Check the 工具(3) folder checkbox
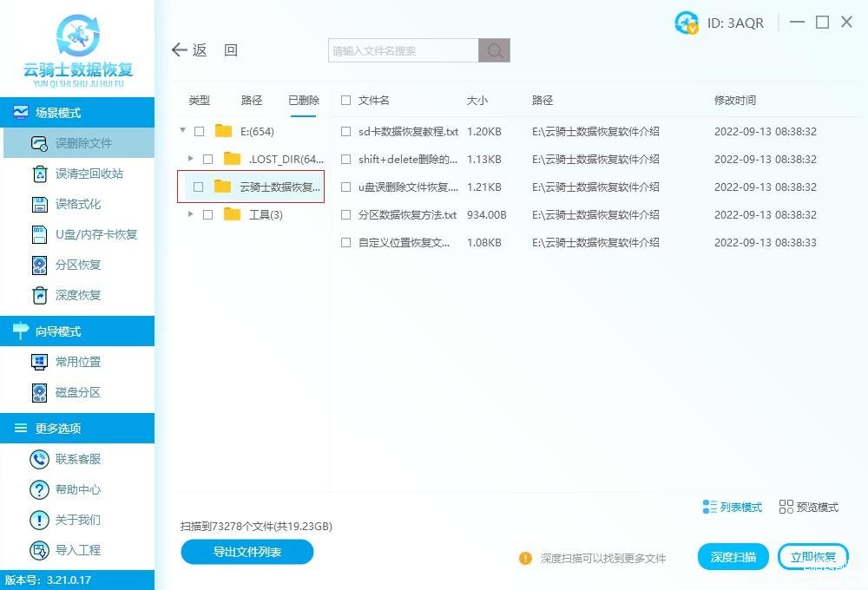 click(x=208, y=214)
